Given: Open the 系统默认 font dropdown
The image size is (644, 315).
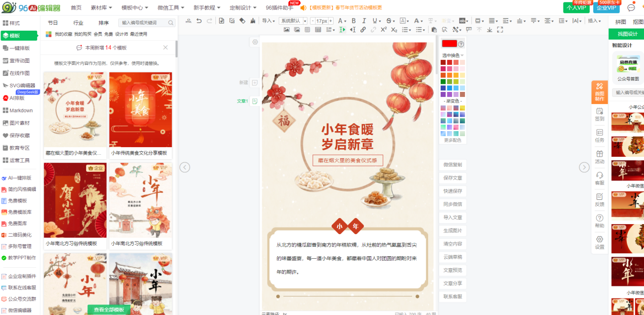Looking at the screenshot, I should pyautogui.click(x=293, y=21).
